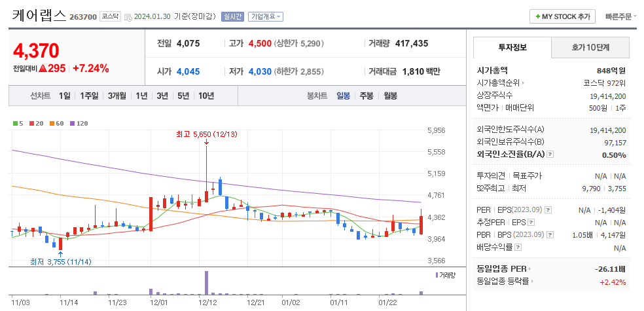
Task: Select the 3개월 line chart period
Action: [x=117, y=96]
